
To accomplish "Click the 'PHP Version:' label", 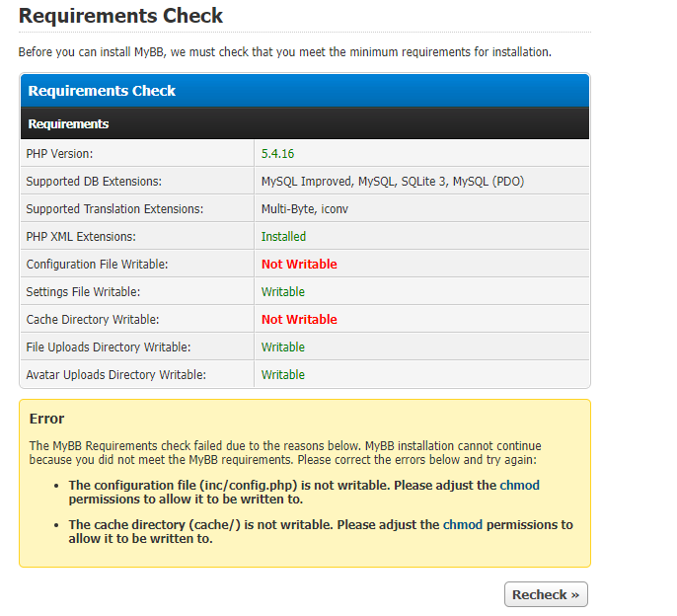I will [59, 153].
